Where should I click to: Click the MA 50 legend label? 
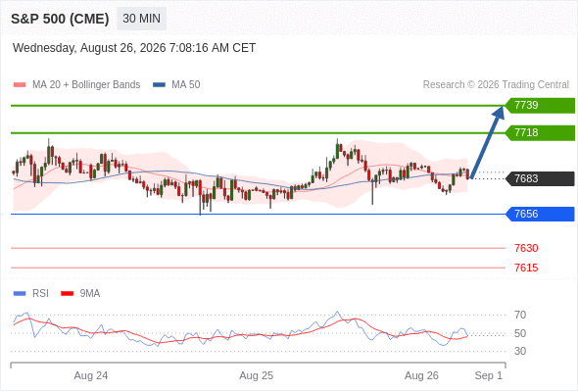(186, 85)
